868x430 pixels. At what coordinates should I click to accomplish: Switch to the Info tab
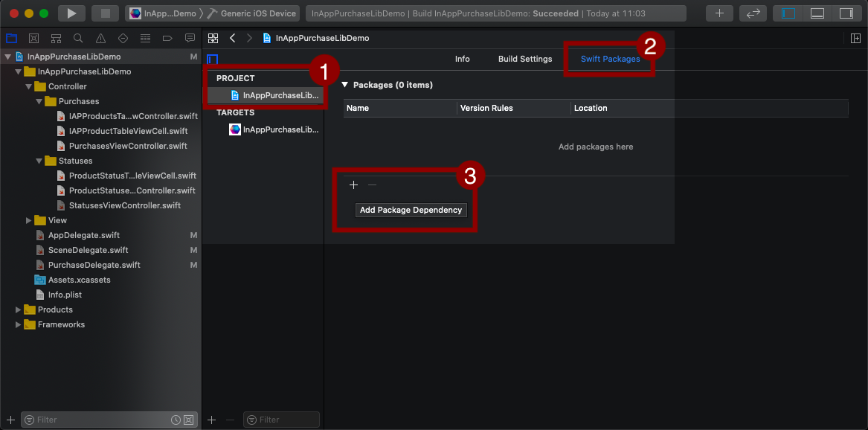pyautogui.click(x=462, y=60)
